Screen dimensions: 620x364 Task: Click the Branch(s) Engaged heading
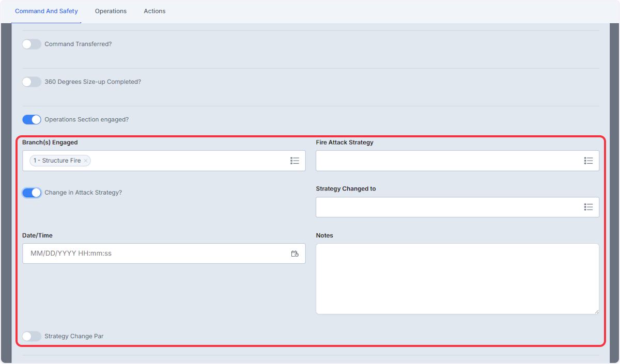click(x=50, y=143)
